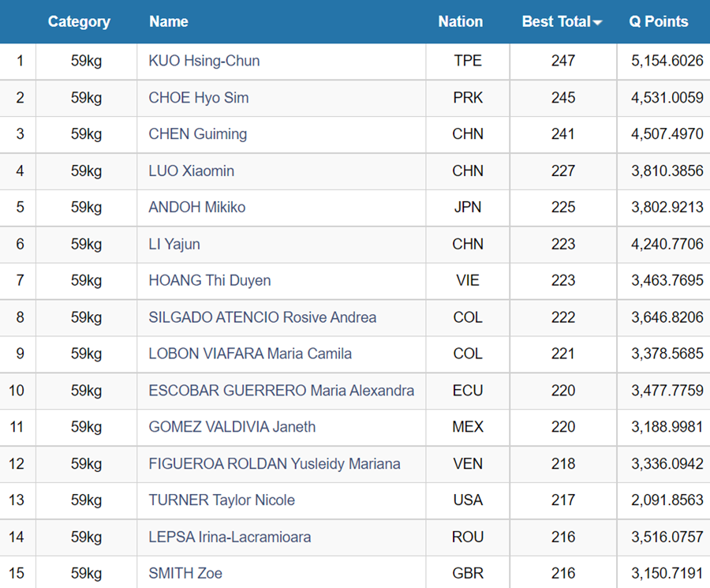Click TURNER Taylor Nicole link
The image size is (710, 588).
tap(222, 500)
